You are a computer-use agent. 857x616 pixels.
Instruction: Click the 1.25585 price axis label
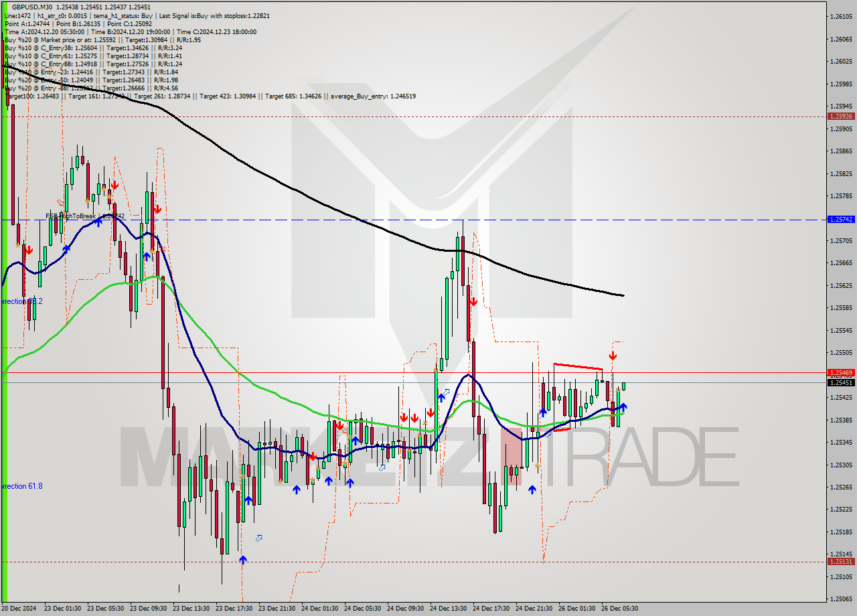[841, 307]
